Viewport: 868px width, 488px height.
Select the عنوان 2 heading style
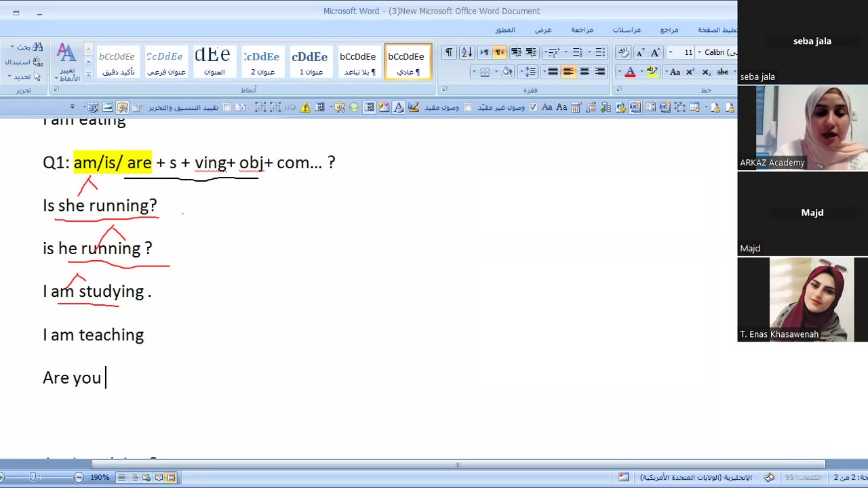(x=262, y=62)
